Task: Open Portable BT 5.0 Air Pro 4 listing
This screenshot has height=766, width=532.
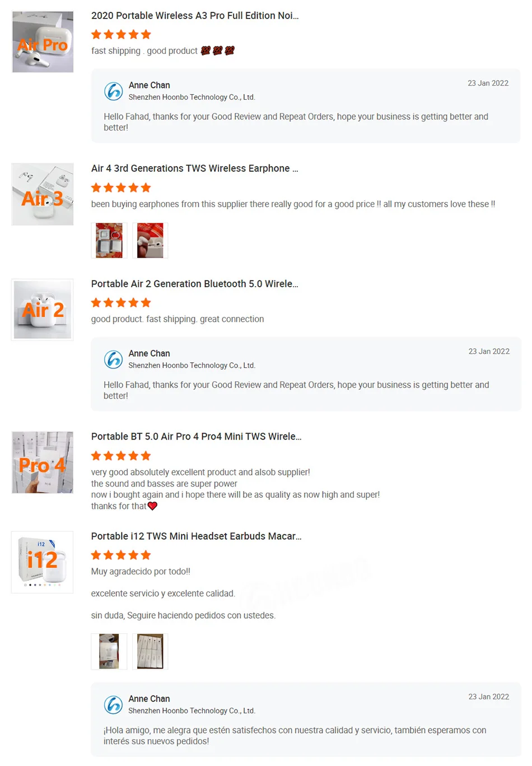Action: (x=197, y=437)
